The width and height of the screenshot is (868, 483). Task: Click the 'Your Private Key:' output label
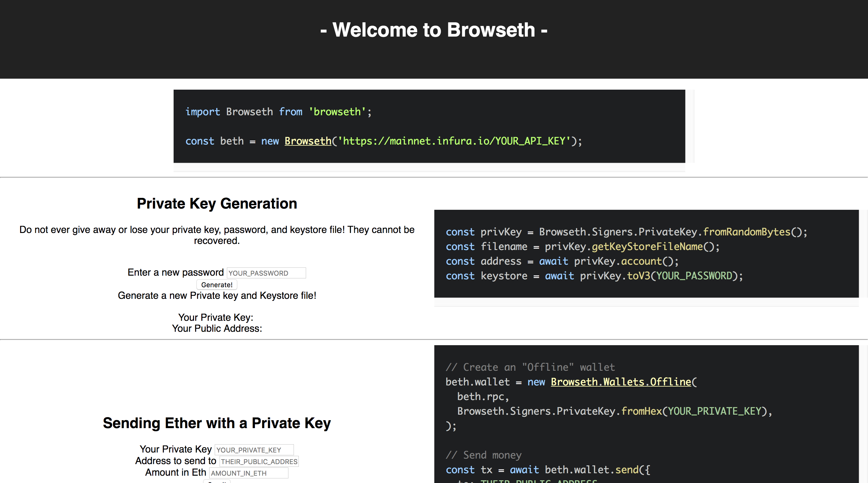pos(216,317)
